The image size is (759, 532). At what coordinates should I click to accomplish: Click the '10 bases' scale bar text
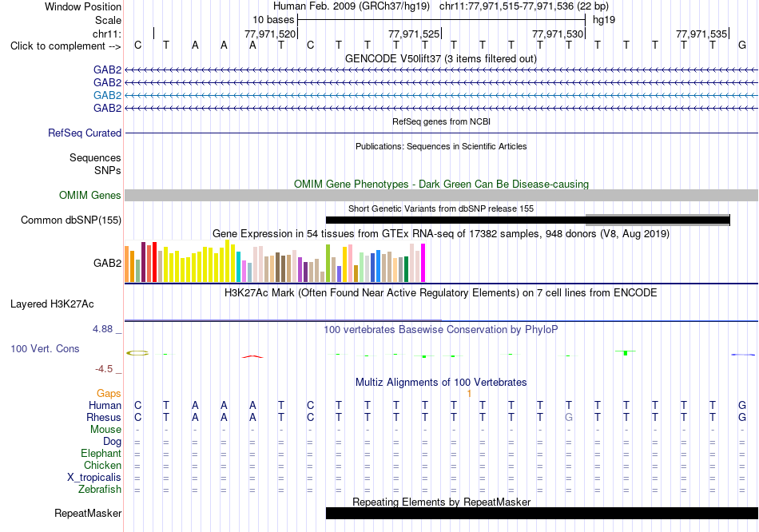tap(273, 20)
